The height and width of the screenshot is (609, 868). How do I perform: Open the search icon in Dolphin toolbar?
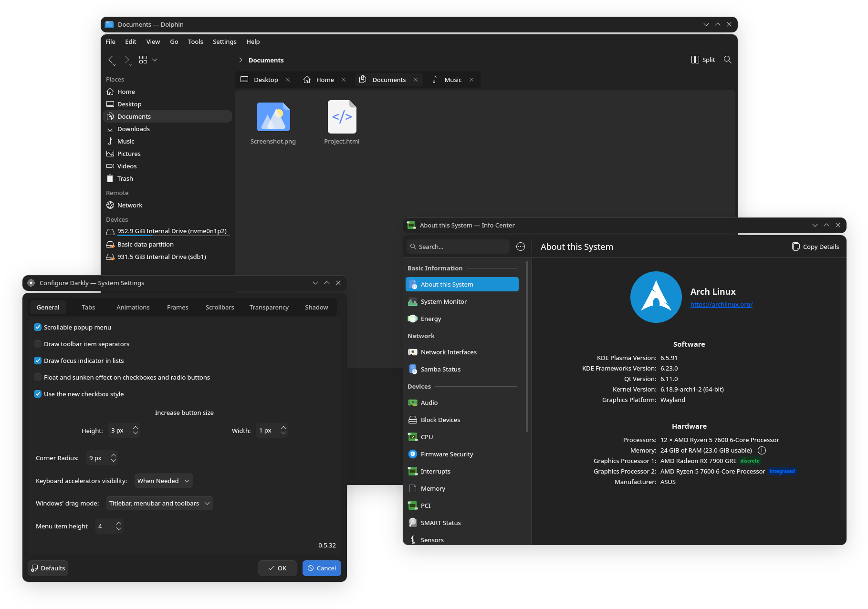click(x=727, y=60)
